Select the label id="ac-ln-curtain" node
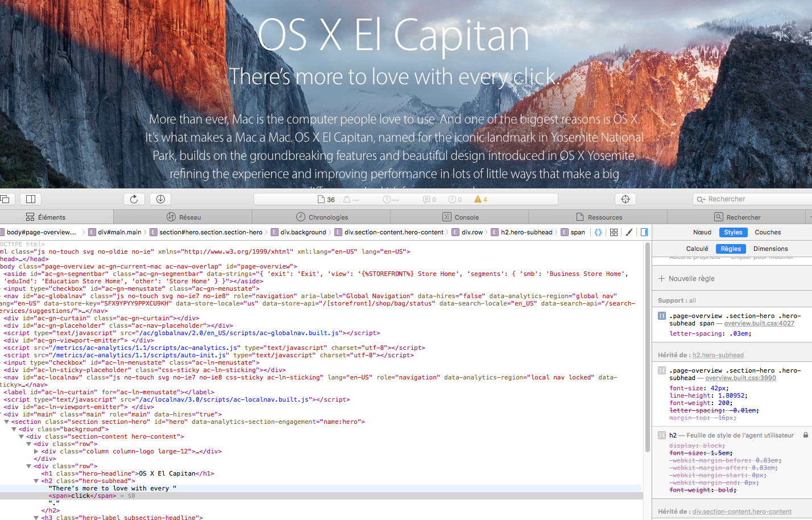812x520 pixels. (109, 392)
